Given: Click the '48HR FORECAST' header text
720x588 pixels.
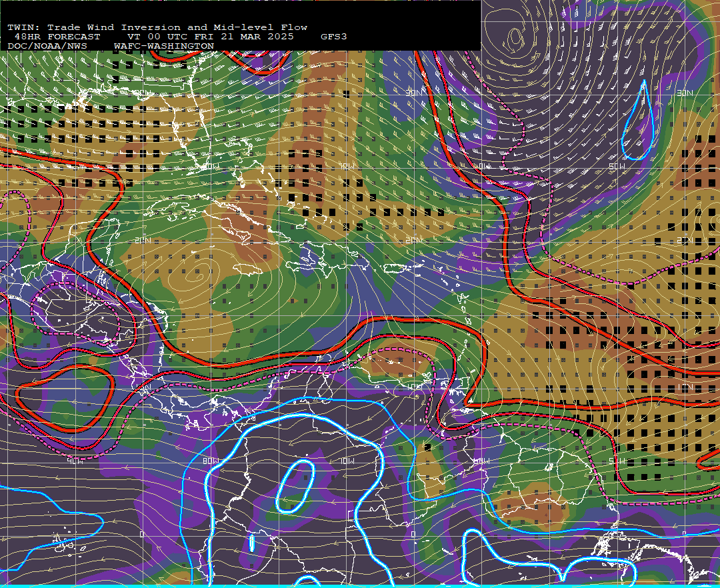Looking at the screenshot, I should pyautogui.click(x=57, y=37).
